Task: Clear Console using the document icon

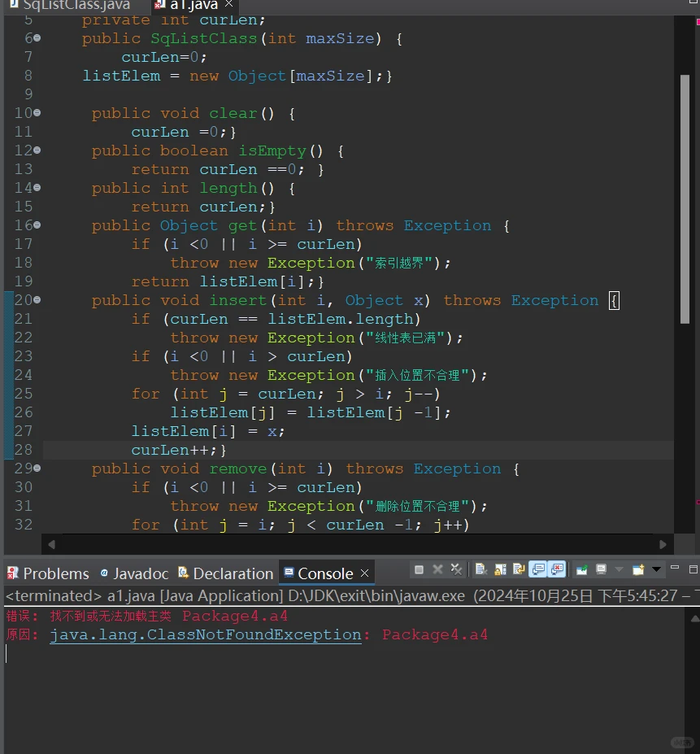Action: (x=481, y=569)
